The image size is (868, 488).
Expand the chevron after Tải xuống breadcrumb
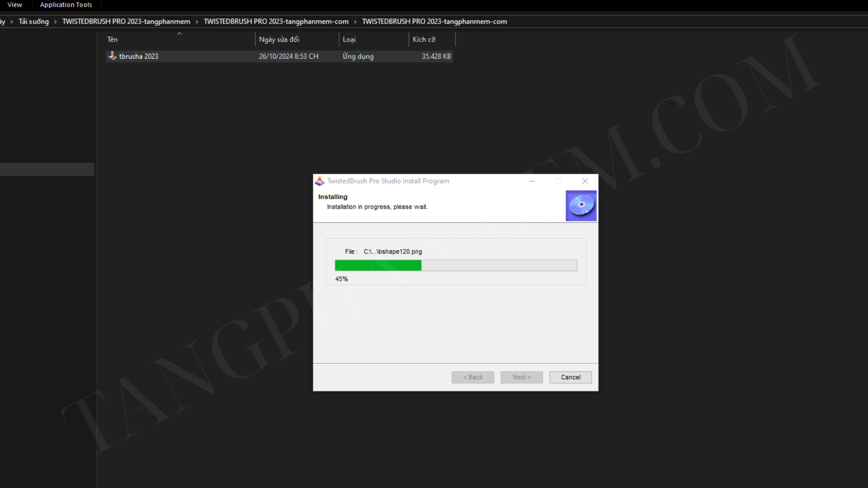click(56, 22)
